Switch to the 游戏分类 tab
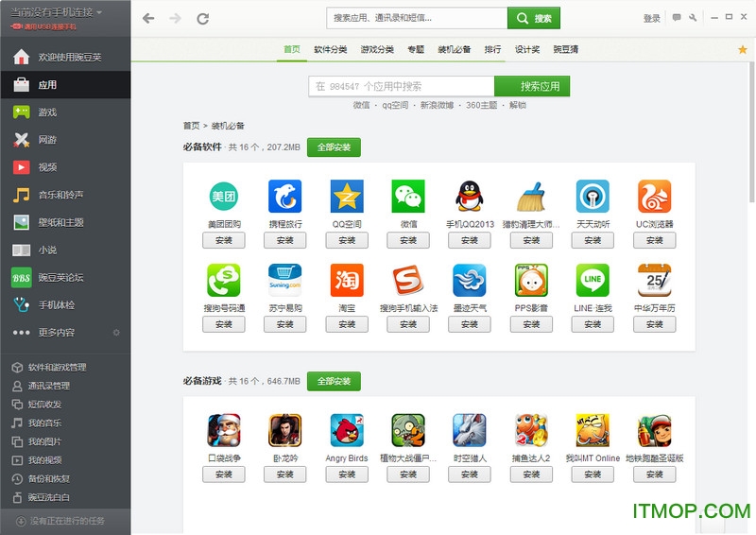 point(377,49)
